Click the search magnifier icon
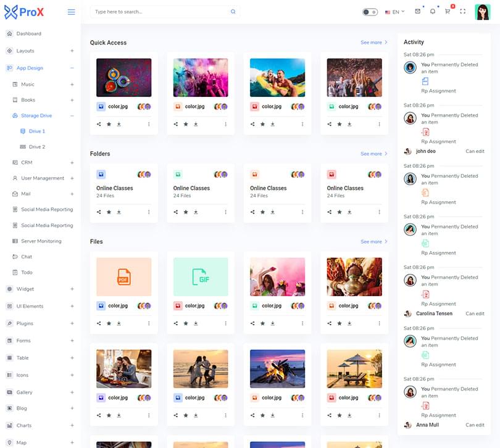 [233, 12]
